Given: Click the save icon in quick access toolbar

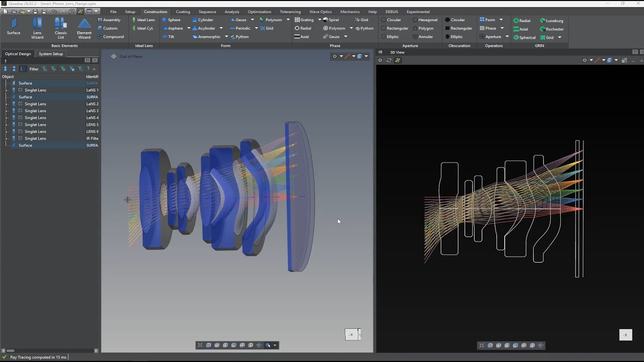Looking at the screenshot, I should pyautogui.click(x=35, y=12).
